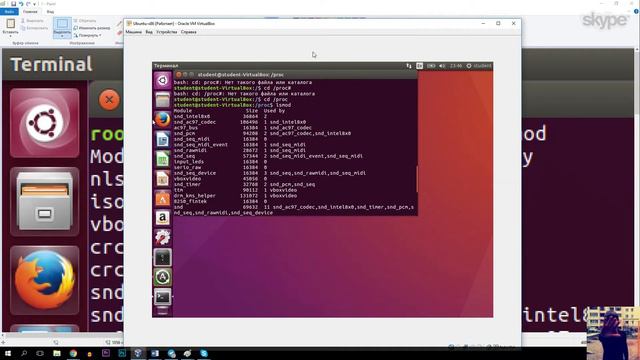This screenshot has width=640, height=360.
Task: Open VirtualBox Вид menu
Action: point(149,32)
